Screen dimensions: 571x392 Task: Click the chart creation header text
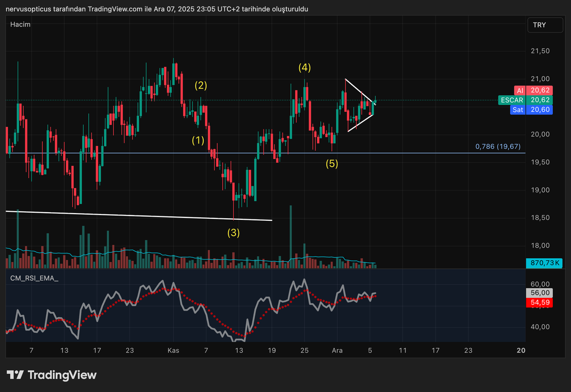point(157,9)
